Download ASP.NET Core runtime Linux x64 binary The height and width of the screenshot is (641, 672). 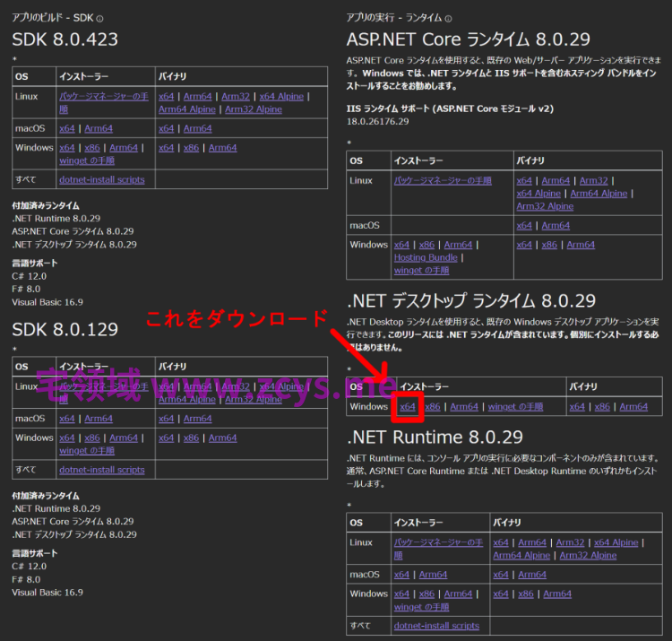pyautogui.click(x=524, y=180)
